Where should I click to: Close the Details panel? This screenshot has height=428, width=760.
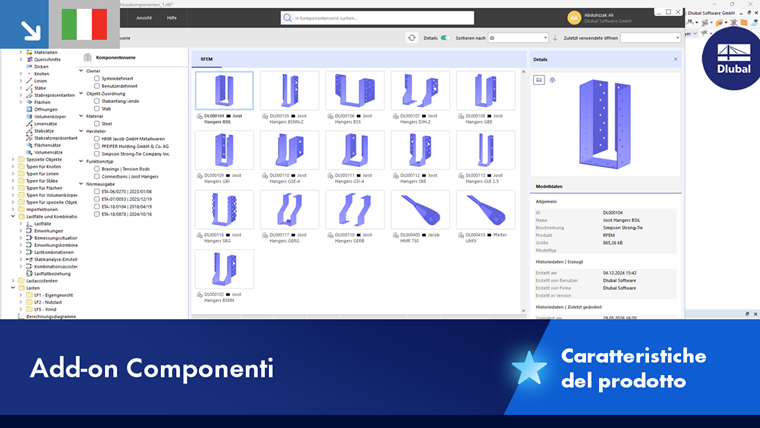pos(675,59)
